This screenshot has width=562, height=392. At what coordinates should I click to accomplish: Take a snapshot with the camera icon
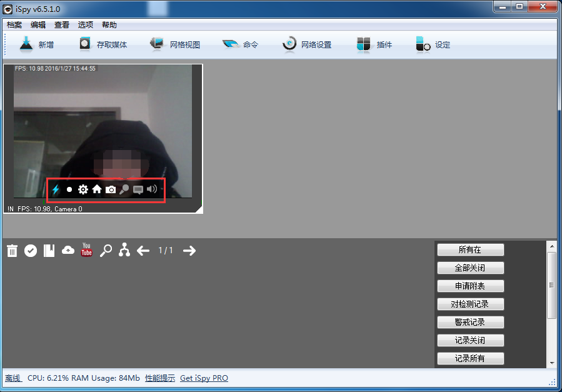click(111, 189)
